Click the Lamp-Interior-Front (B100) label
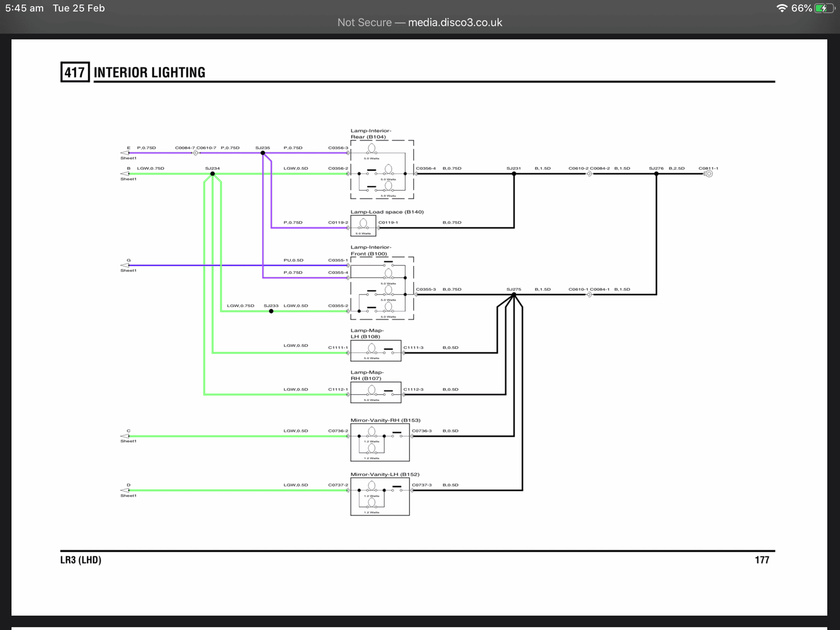This screenshot has width=840, height=630. click(371, 250)
